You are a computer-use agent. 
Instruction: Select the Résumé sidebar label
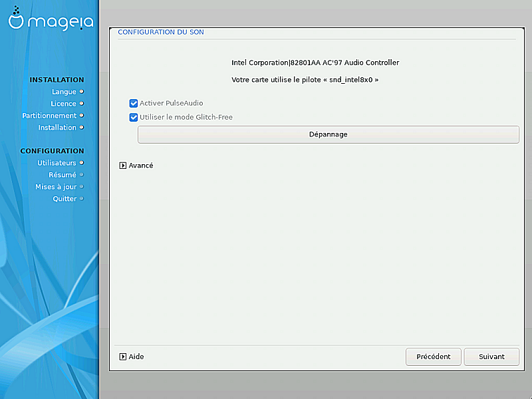62,175
